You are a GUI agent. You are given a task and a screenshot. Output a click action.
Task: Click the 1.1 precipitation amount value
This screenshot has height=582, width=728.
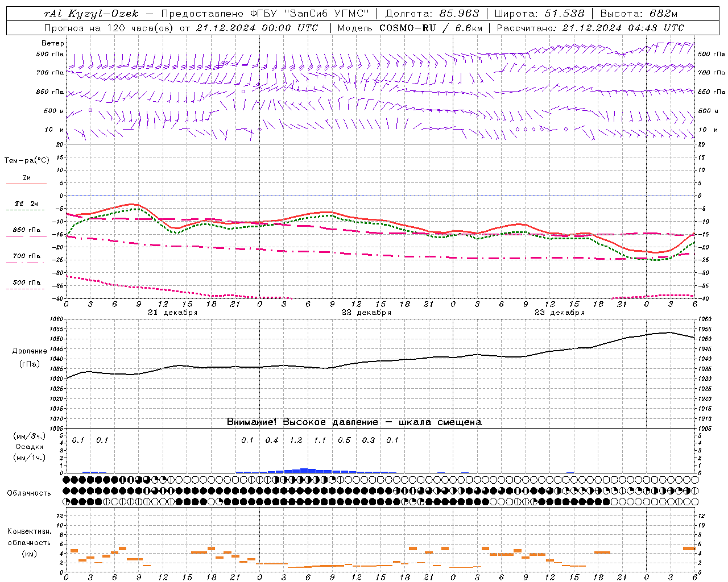pyautogui.click(x=320, y=440)
